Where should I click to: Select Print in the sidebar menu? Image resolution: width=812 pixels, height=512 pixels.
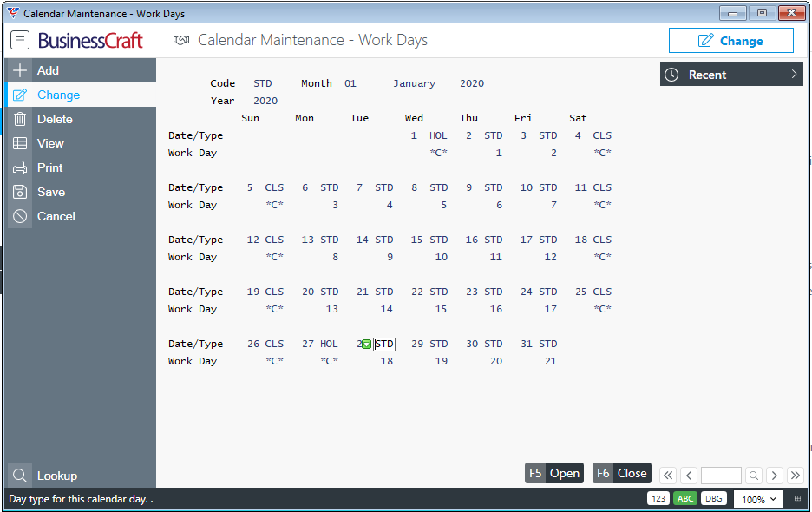pyautogui.click(x=81, y=167)
